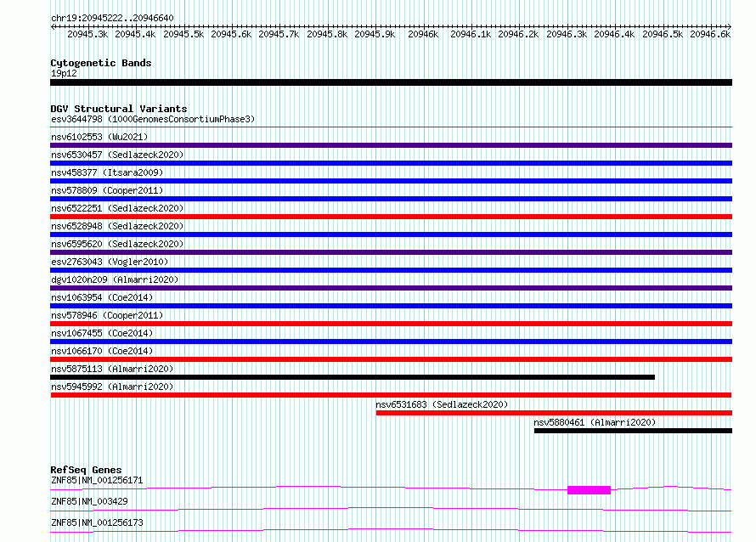Select the black 19p12 cytogenetic band bar
Image resolution: width=756 pixels, height=542 pixels.
click(x=391, y=82)
